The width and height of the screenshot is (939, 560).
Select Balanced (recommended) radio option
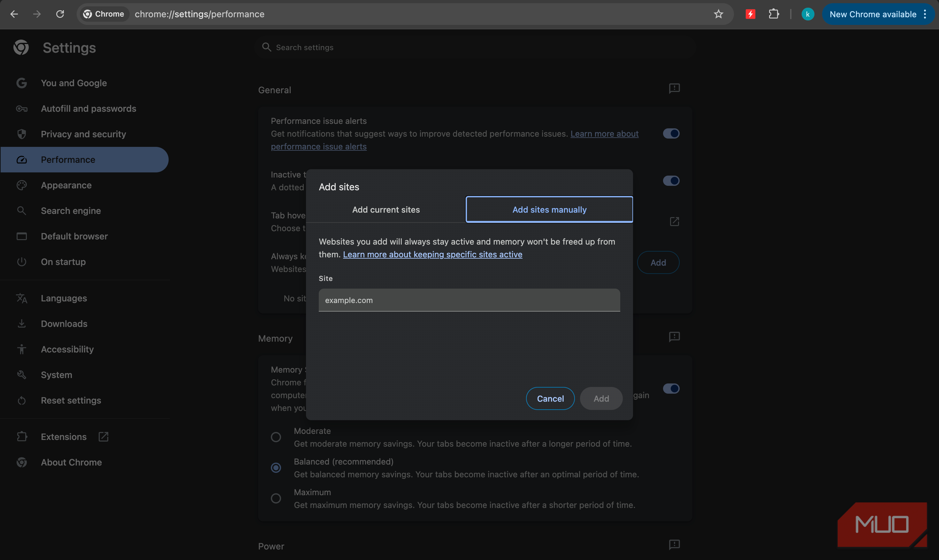276,467
